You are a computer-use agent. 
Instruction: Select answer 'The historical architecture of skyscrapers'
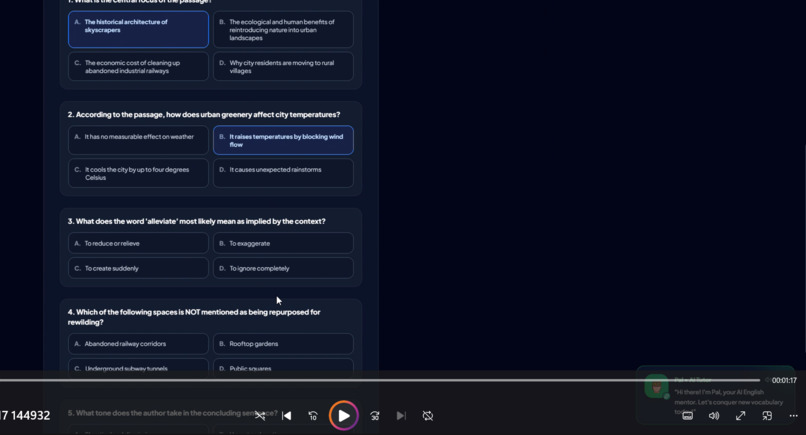[138, 29]
